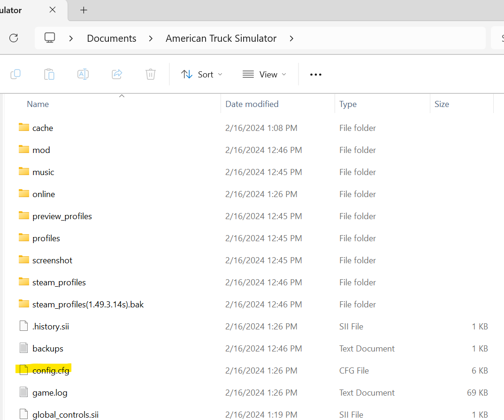This screenshot has width=504, height=420.
Task: Go to Documents in the breadcrumb
Action: (x=112, y=38)
